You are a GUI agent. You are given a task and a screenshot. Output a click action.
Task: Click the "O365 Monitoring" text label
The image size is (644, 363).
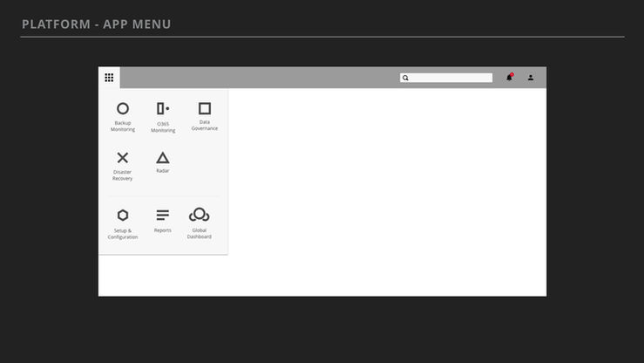tap(163, 127)
